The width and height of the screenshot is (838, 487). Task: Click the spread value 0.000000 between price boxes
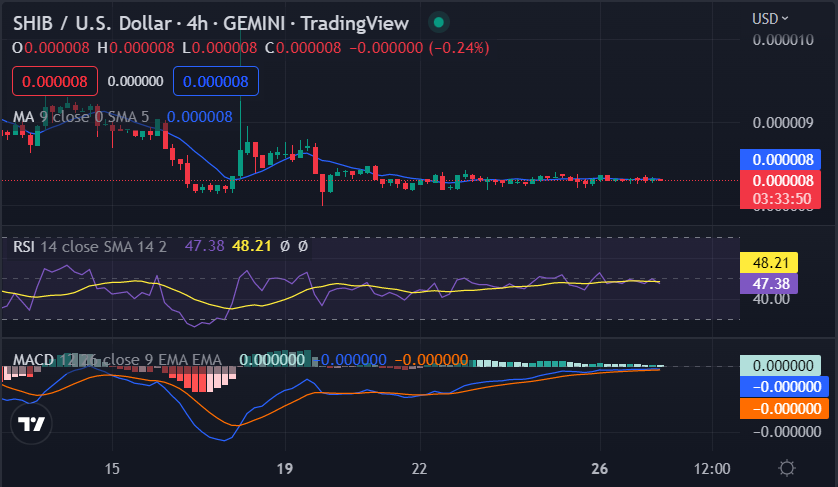tap(135, 81)
